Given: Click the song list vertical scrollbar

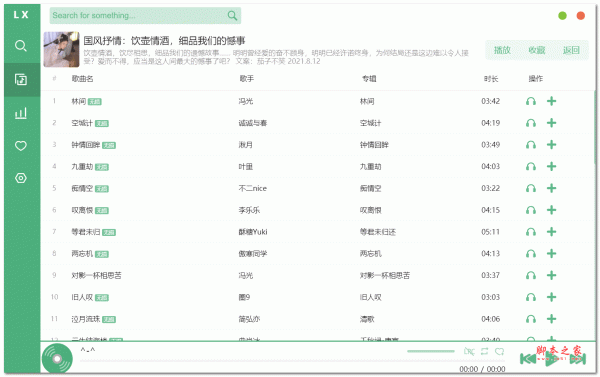Looking at the screenshot, I should point(594,128).
